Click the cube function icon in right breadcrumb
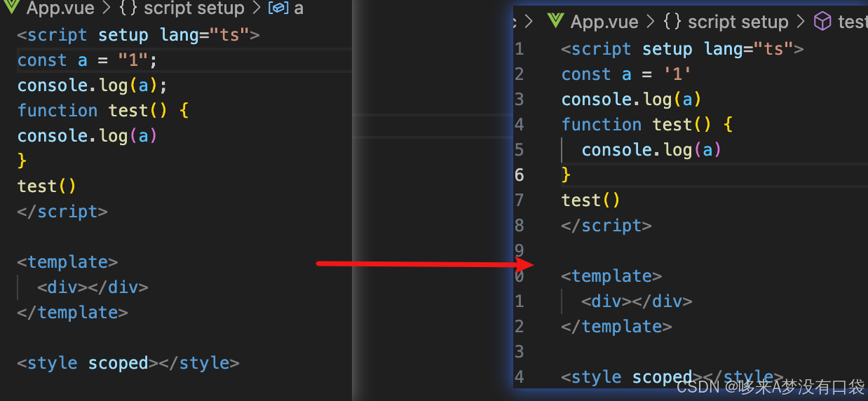Image resolution: width=868 pixels, height=401 pixels. [x=822, y=22]
